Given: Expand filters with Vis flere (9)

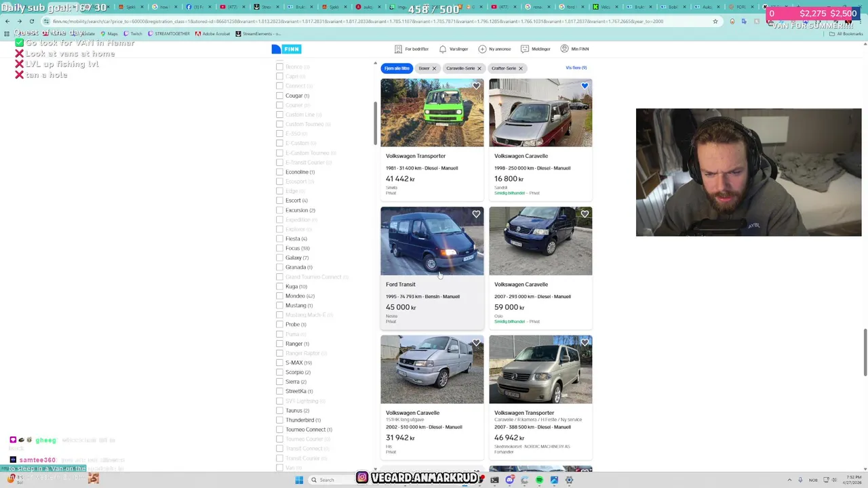Looking at the screenshot, I should pyautogui.click(x=576, y=68).
